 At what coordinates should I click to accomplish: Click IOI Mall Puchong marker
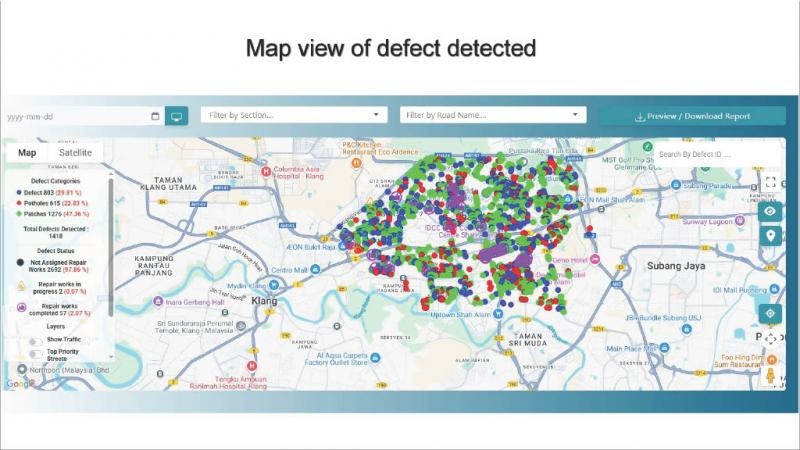click(775, 289)
